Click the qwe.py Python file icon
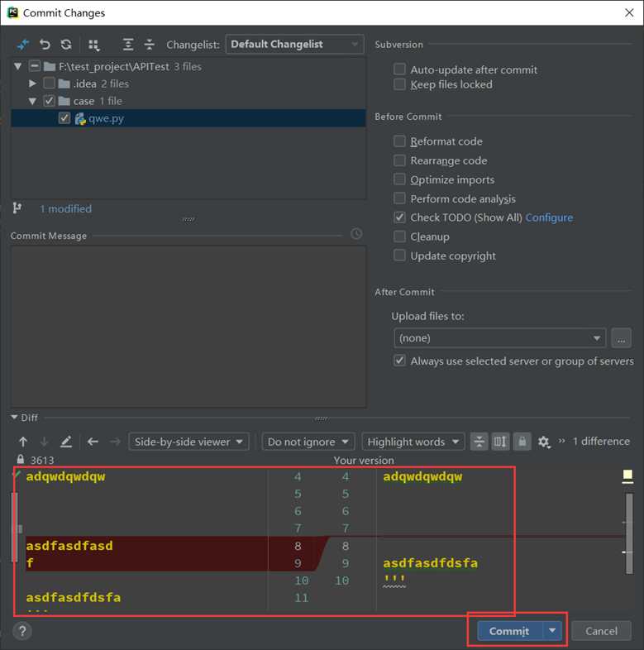Screen dimensions: 644x650 80,119
